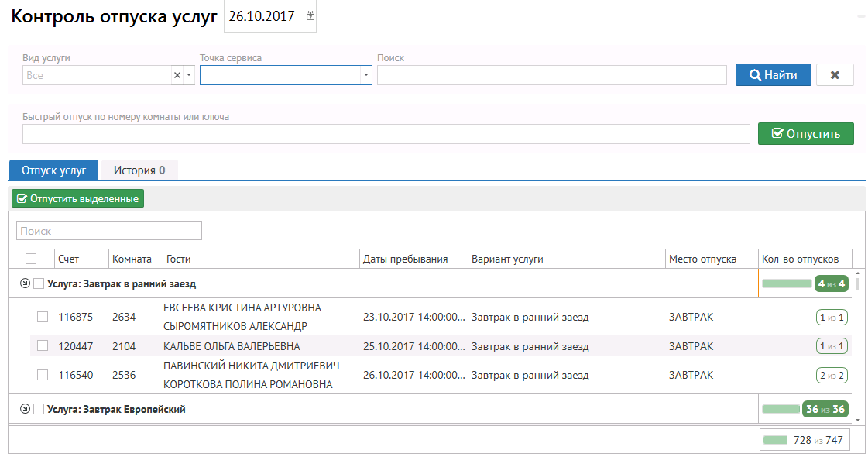Click the 36 из 36 badge
This screenshot has width=868, height=457.
pyautogui.click(x=825, y=409)
